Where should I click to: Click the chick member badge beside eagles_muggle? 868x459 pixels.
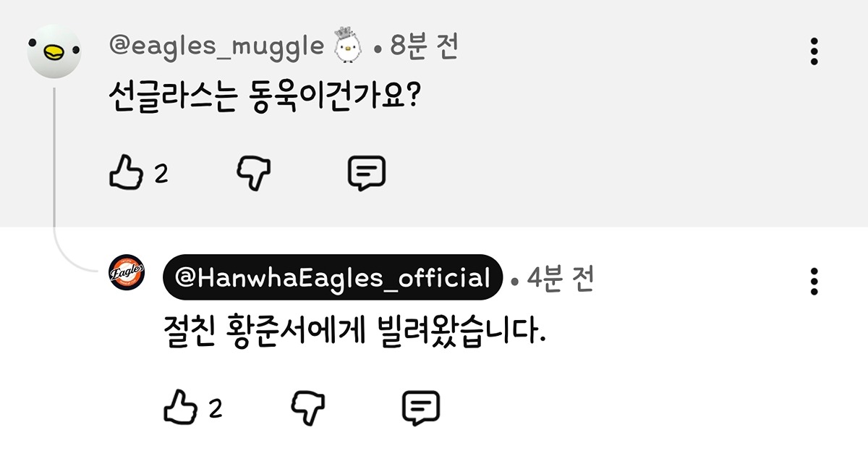coord(348,45)
